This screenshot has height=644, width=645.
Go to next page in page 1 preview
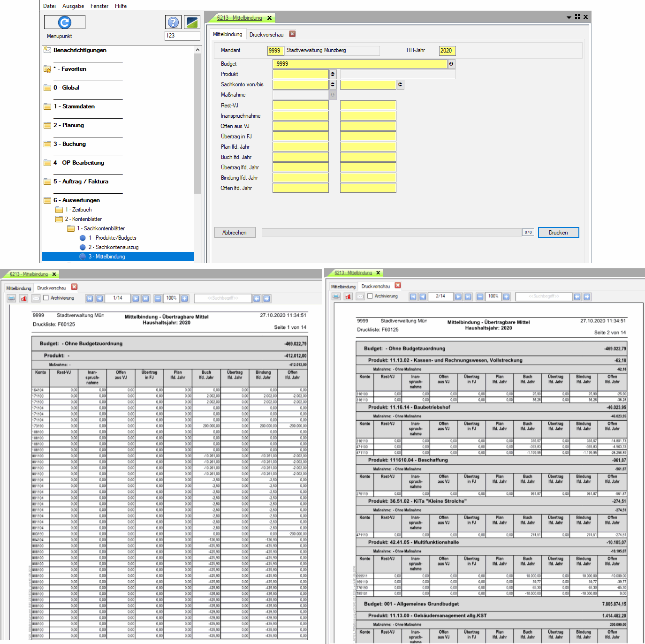tap(136, 298)
